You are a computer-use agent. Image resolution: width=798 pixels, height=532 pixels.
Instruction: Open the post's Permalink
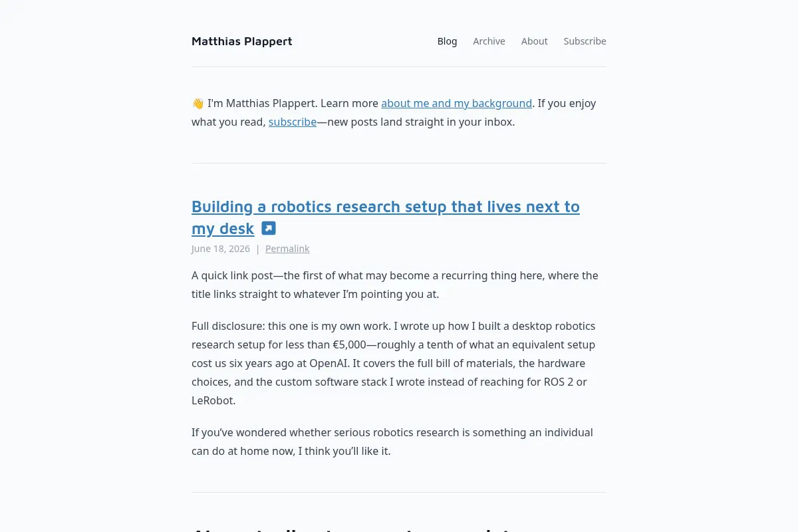click(x=287, y=249)
